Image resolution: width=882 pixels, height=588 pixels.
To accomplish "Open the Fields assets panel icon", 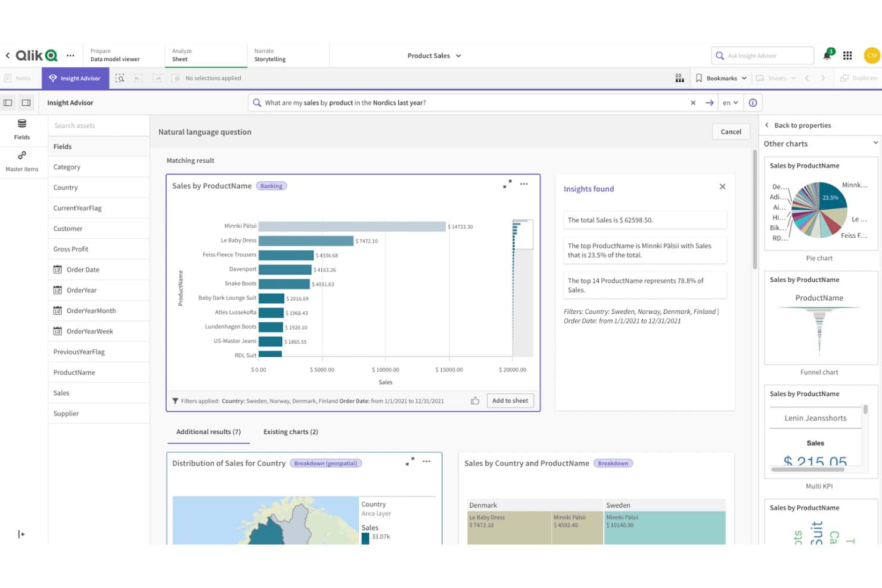I will [22, 129].
